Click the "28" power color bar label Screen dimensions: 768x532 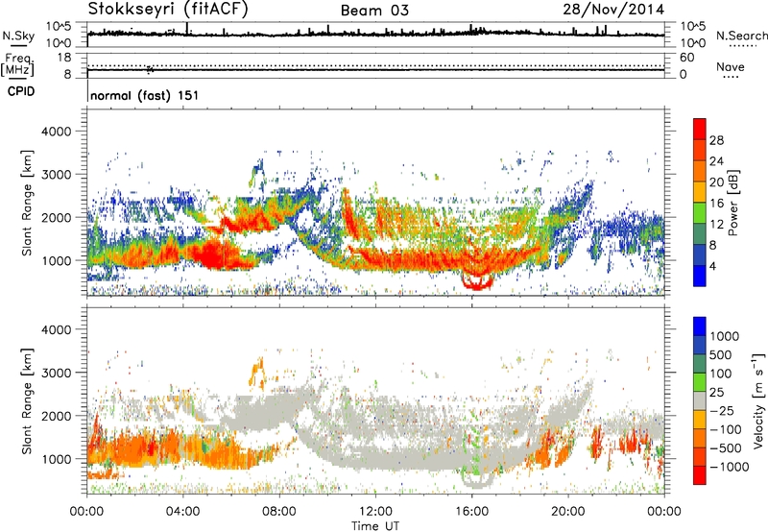pos(716,140)
